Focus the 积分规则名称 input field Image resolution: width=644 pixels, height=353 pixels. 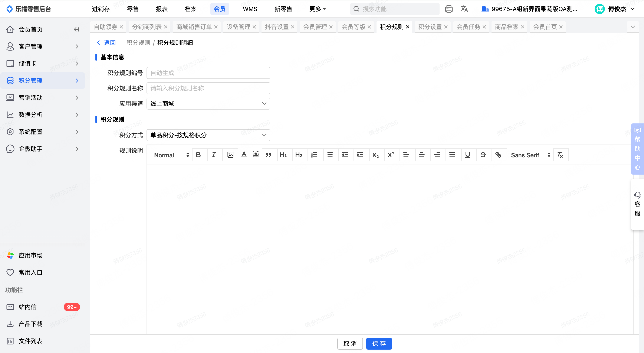208,88
